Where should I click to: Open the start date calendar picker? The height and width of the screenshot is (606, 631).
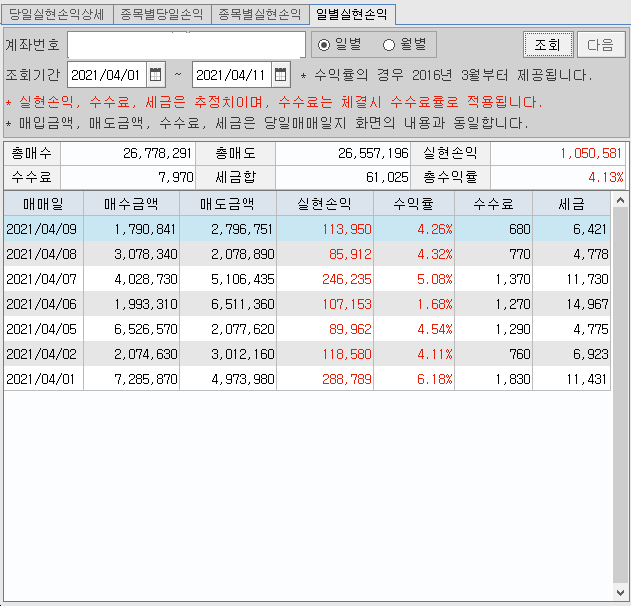[x=155, y=75]
